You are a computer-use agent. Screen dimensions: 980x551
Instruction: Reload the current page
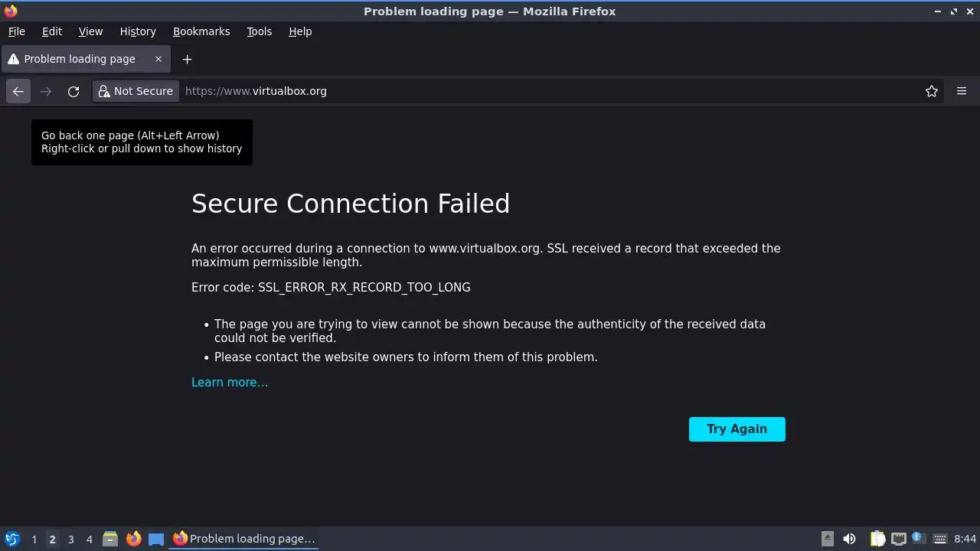tap(73, 91)
